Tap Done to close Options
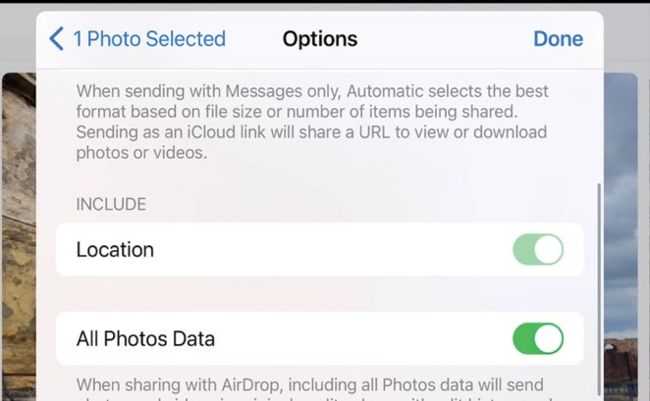This screenshot has height=401, width=650. tap(558, 39)
